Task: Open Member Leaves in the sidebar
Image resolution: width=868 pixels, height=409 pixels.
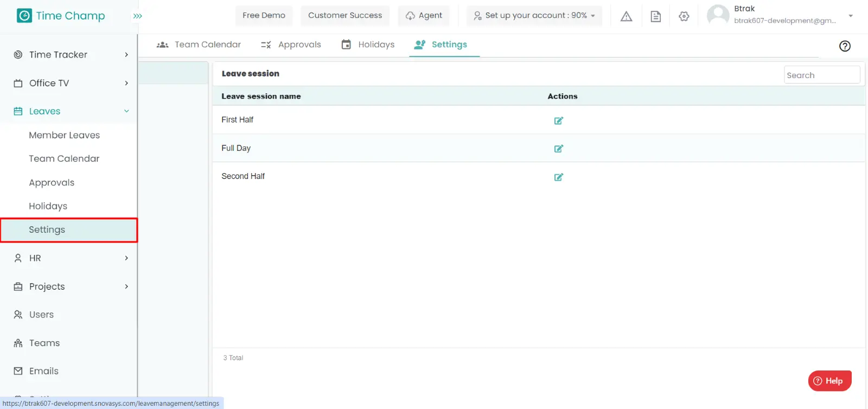Action: point(64,135)
